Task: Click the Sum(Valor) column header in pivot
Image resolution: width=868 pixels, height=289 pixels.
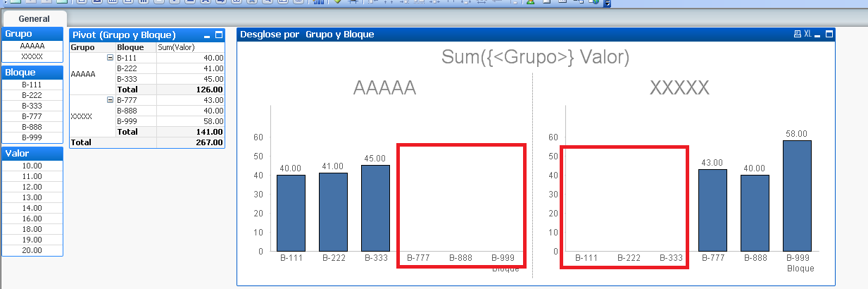Action: click(190, 47)
